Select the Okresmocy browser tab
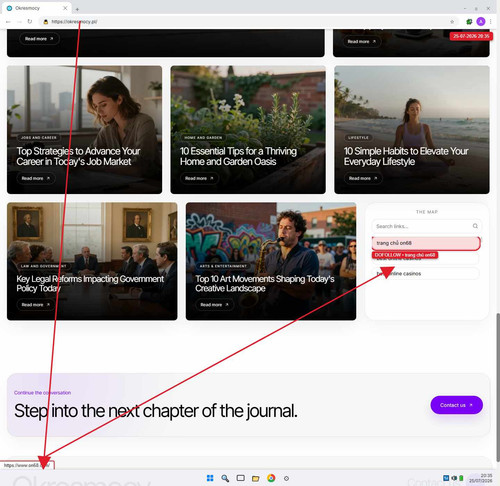Image resolution: width=500 pixels, height=486 pixels. click(37, 8)
